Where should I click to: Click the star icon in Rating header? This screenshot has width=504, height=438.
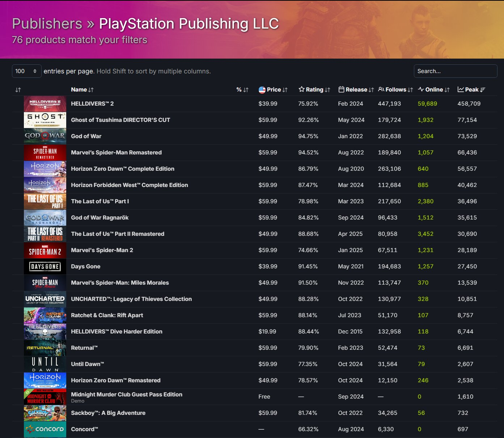(x=301, y=89)
